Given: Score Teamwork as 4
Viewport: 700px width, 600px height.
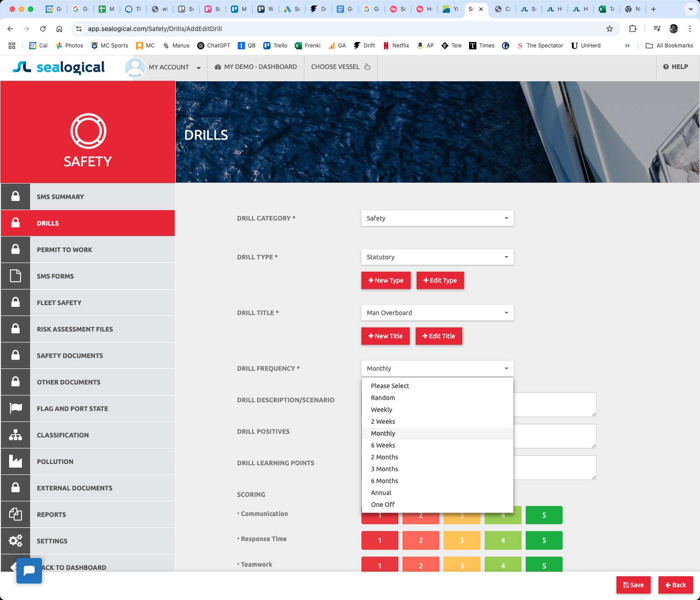Looking at the screenshot, I should pyautogui.click(x=503, y=564).
